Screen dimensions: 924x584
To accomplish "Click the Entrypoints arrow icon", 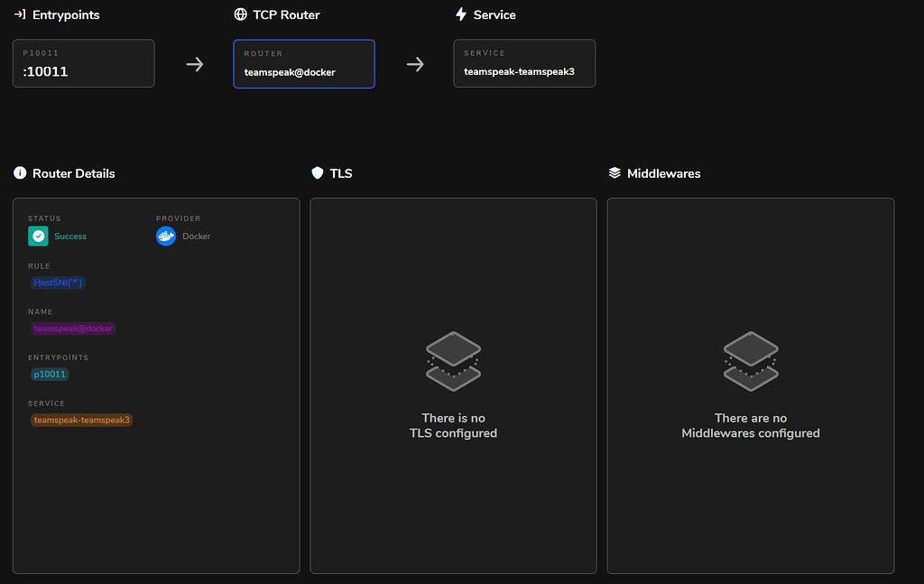I will [20, 14].
